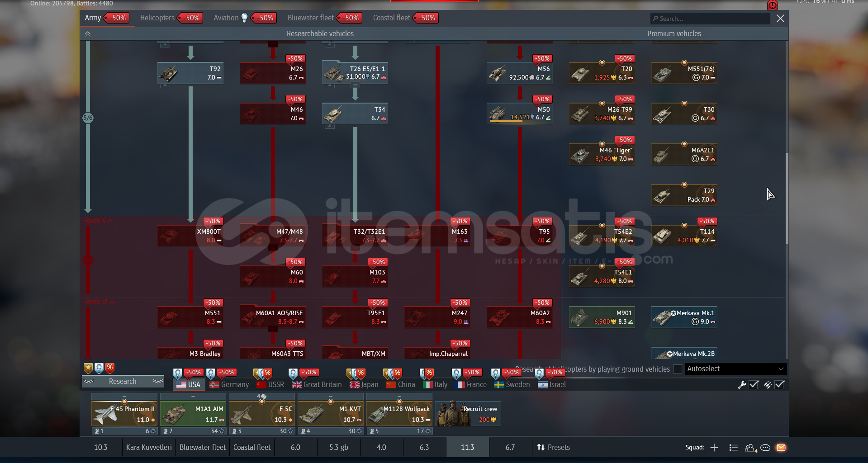Select the M60A2 vehicle card
The image size is (868, 463).
520,317
